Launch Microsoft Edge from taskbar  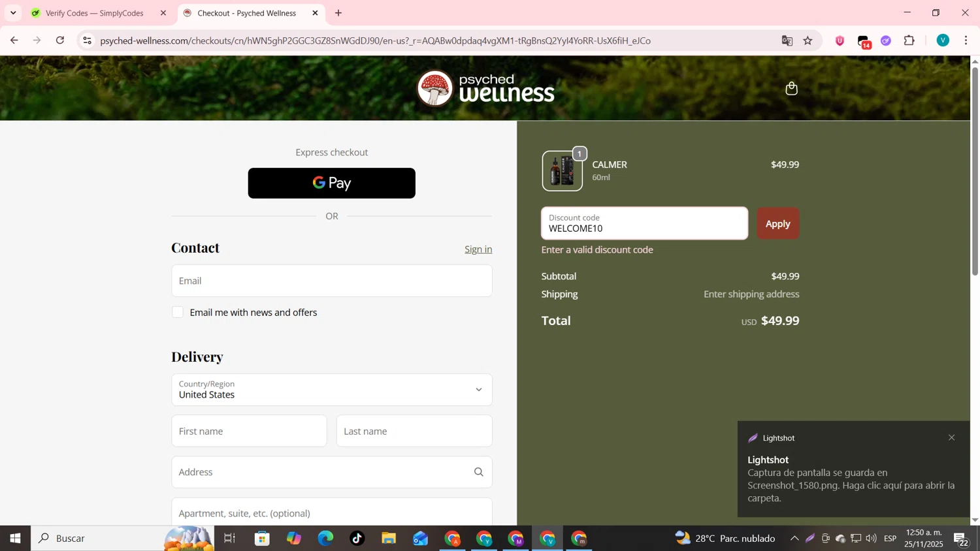tap(325, 539)
